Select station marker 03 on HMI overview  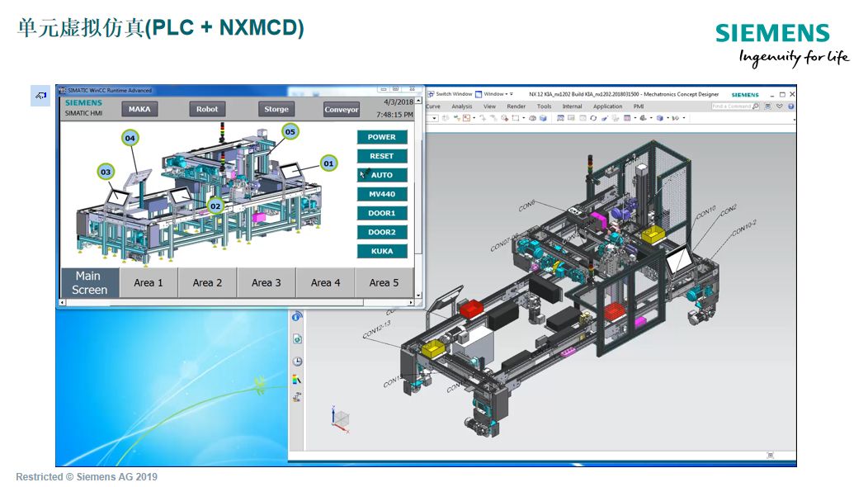(105, 172)
